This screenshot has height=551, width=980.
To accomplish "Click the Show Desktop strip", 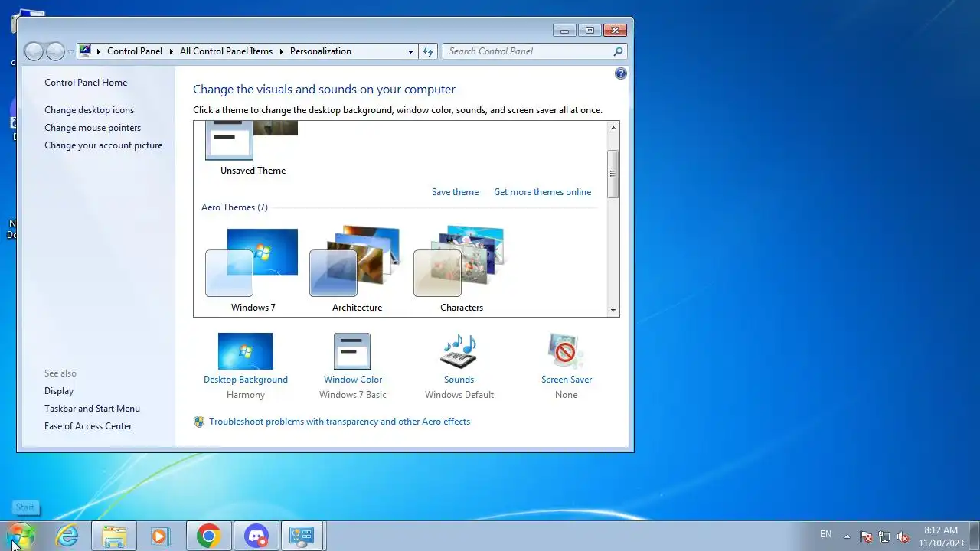I will click(974, 536).
